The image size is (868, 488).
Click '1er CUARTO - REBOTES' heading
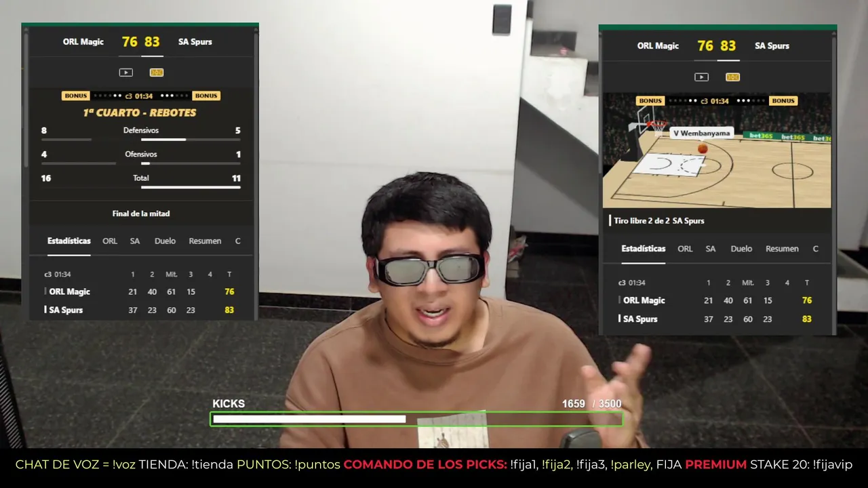pyautogui.click(x=140, y=113)
